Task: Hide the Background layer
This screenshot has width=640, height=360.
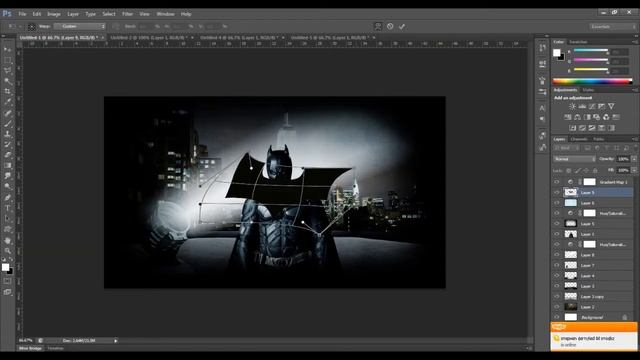Action: tap(557, 317)
